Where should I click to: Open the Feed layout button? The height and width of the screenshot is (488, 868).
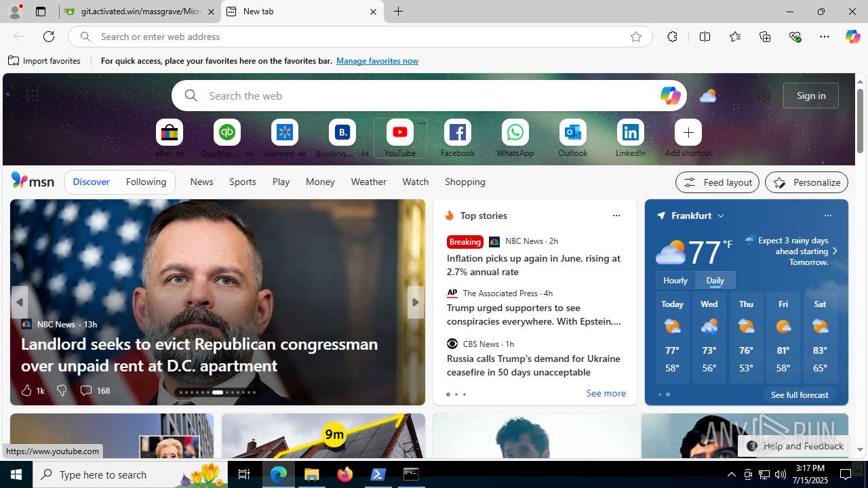click(x=717, y=182)
